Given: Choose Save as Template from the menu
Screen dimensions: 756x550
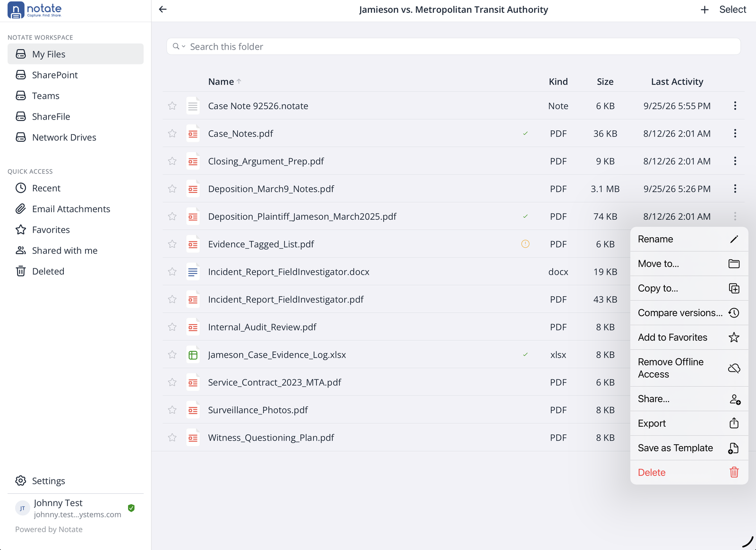Looking at the screenshot, I should coord(689,448).
